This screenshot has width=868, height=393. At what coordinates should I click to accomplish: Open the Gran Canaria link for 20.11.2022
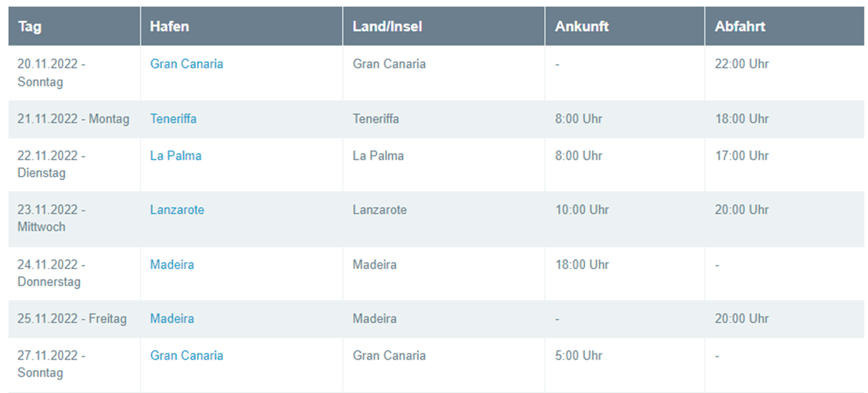(x=186, y=64)
